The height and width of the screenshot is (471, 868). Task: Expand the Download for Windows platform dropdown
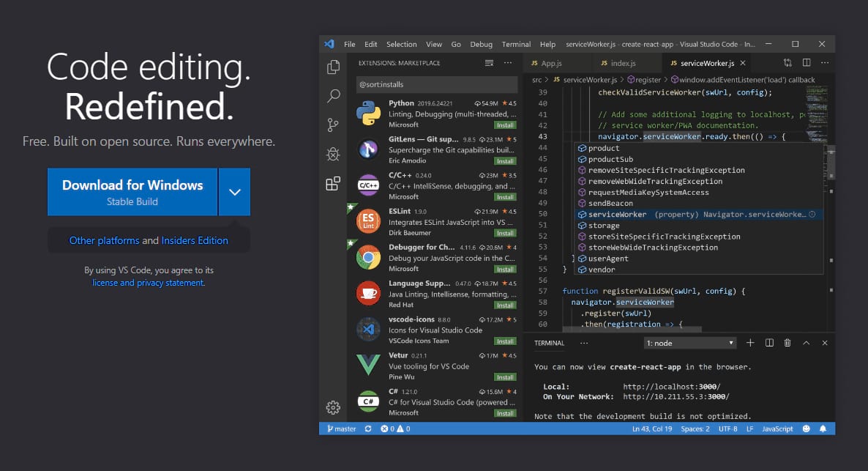point(234,190)
